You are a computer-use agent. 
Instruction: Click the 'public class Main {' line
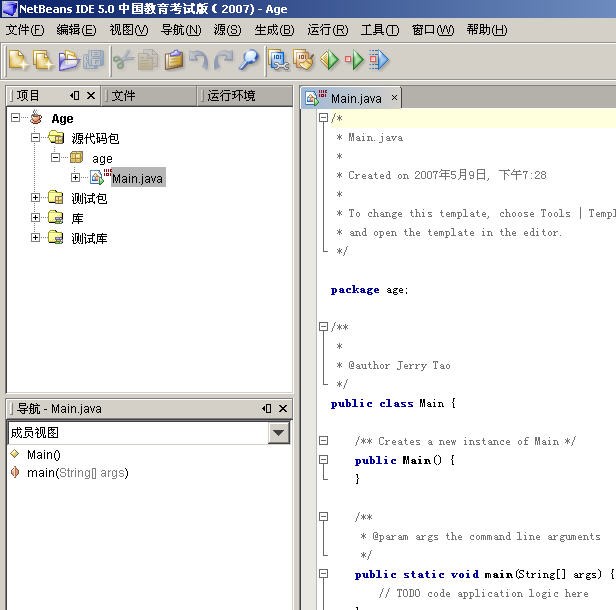pos(393,403)
